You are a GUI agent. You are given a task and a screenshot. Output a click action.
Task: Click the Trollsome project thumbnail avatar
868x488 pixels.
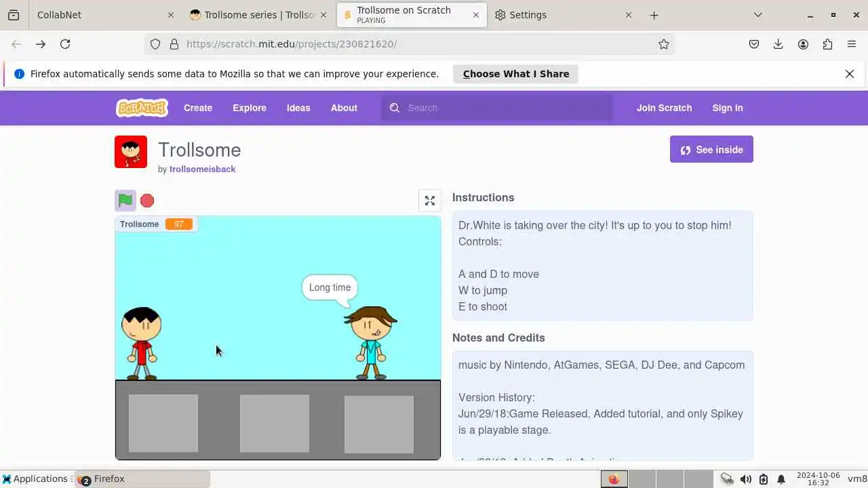pos(131,152)
